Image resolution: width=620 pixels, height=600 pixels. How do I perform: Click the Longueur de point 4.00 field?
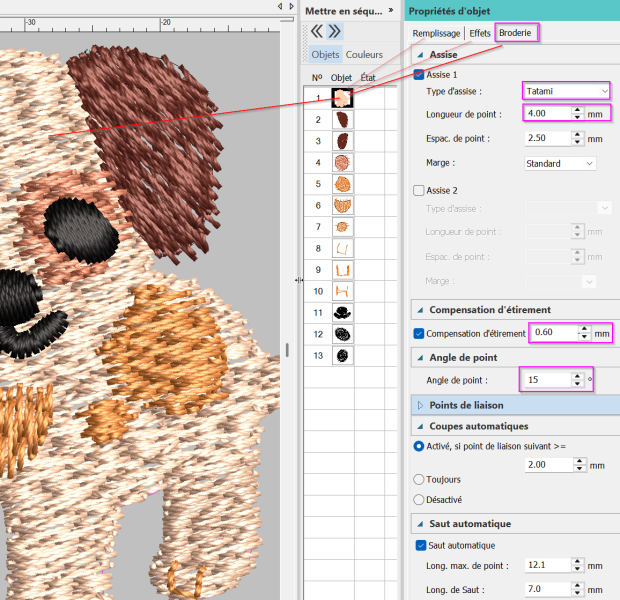(x=548, y=114)
